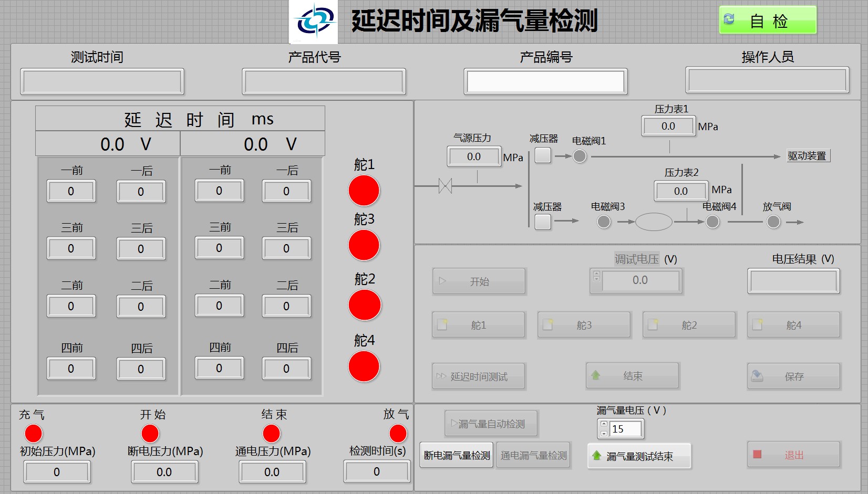Viewport: 868px width, 494px height.
Task: Click the 电压结果 output field
Action: pos(793,281)
